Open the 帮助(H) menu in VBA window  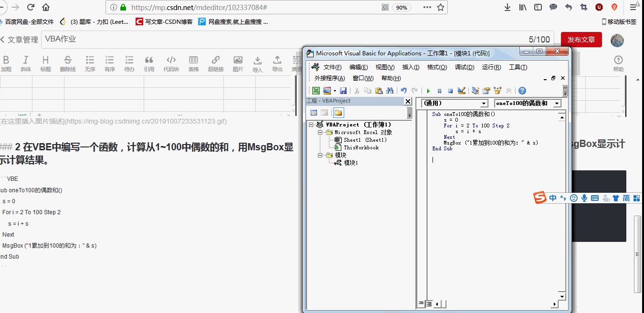coord(391,78)
